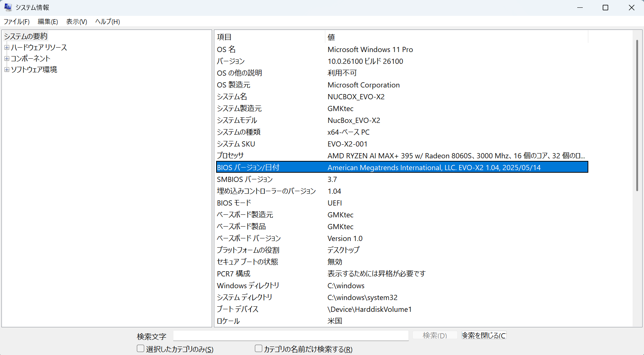Minimize the システム情報 window

580,8
